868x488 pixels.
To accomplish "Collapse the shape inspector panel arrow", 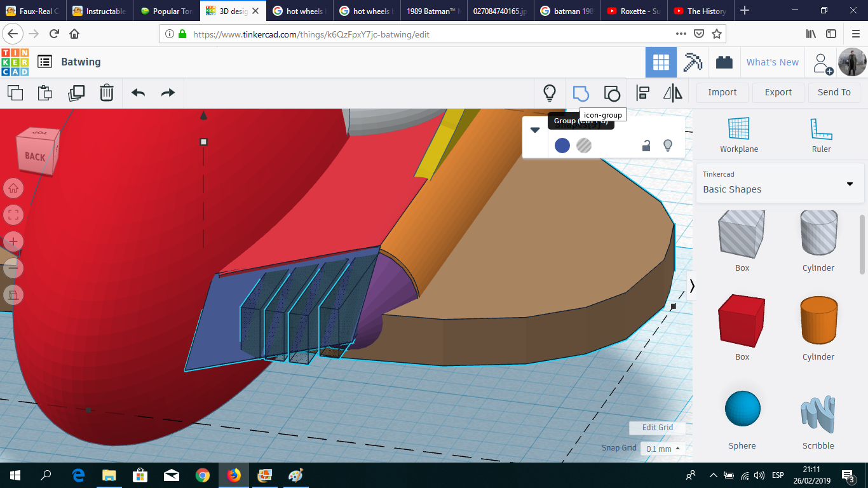I will [x=535, y=129].
